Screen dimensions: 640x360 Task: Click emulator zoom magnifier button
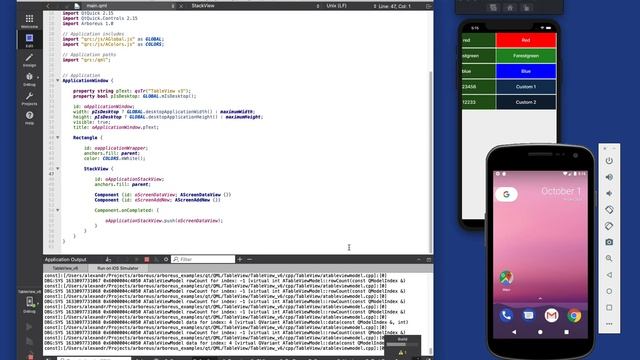[x=609, y=258]
